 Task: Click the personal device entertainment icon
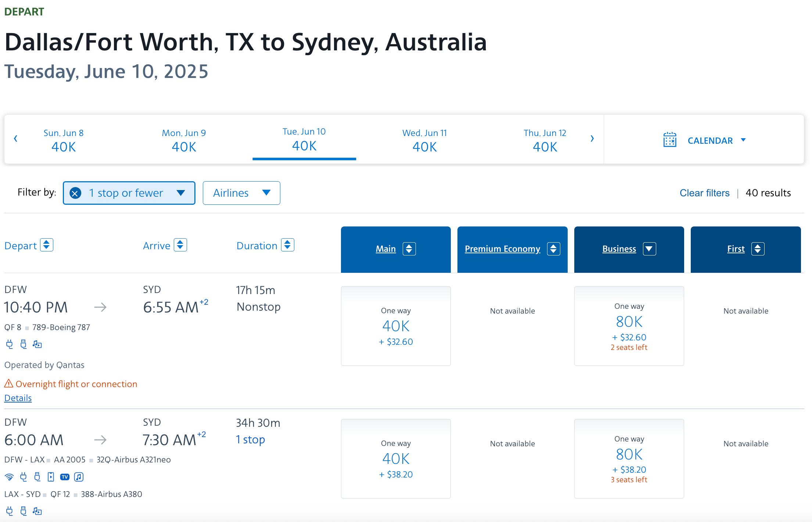51,477
